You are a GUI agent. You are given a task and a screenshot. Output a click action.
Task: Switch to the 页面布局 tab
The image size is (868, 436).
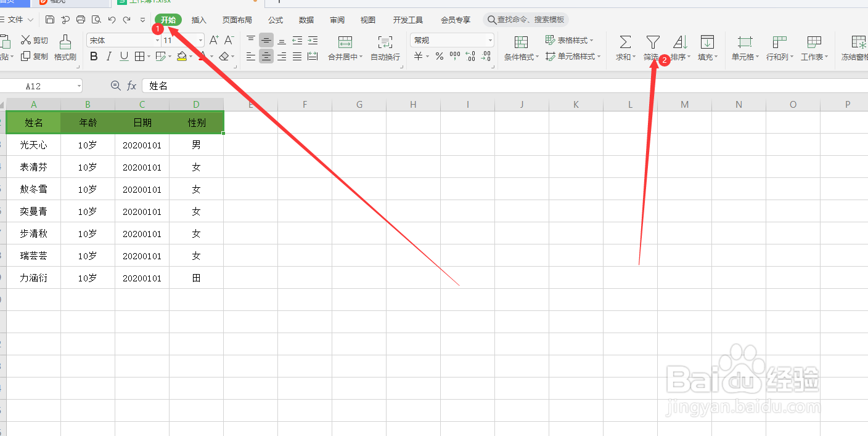[x=237, y=20]
